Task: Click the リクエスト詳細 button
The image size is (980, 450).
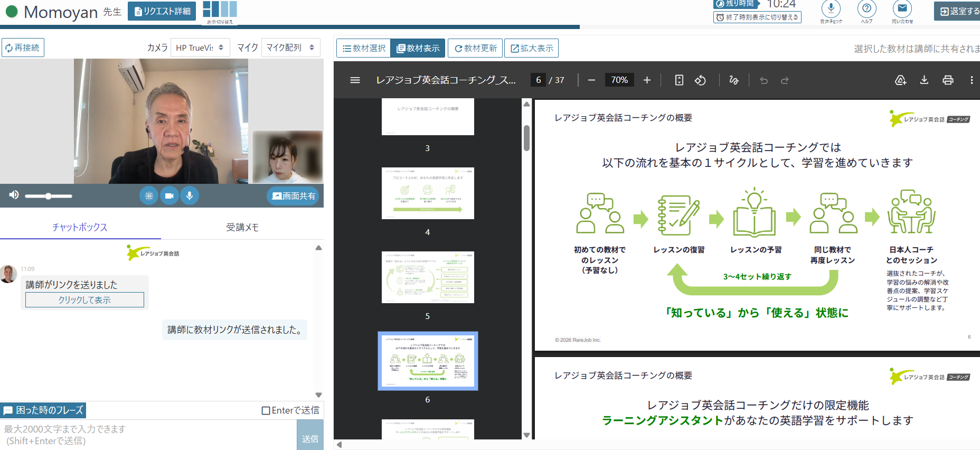Action: [162, 11]
